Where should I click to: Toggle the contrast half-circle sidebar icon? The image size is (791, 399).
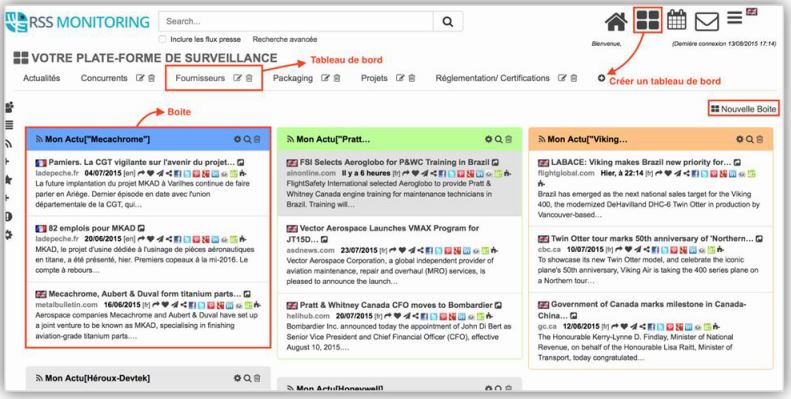(9, 217)
